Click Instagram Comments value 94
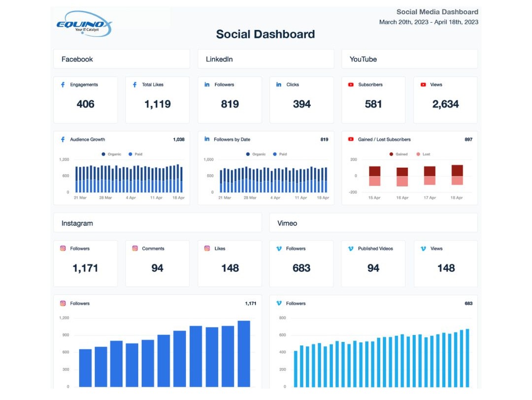Image resolution: width=532 pixels, height=400 pixels. 157,268
